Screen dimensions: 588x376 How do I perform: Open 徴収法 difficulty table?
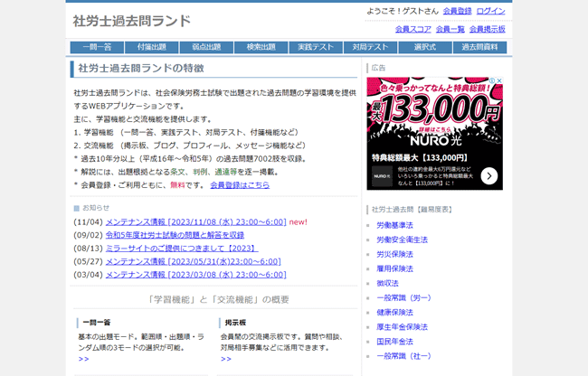387,284
